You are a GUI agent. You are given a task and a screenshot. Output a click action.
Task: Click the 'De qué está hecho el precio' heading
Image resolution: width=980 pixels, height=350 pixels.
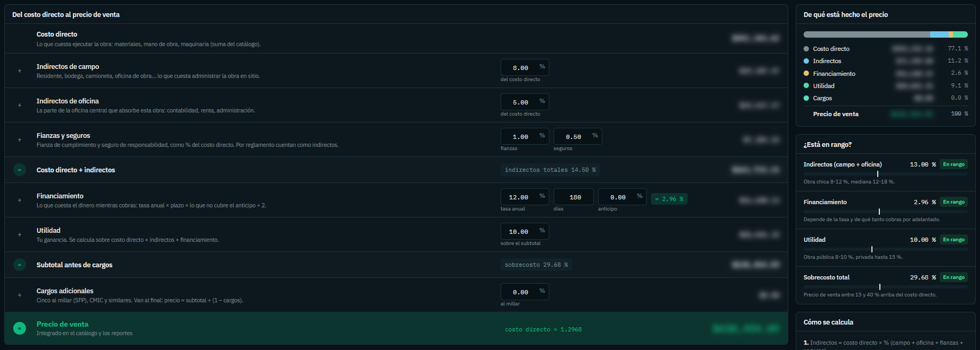(845, 14)
